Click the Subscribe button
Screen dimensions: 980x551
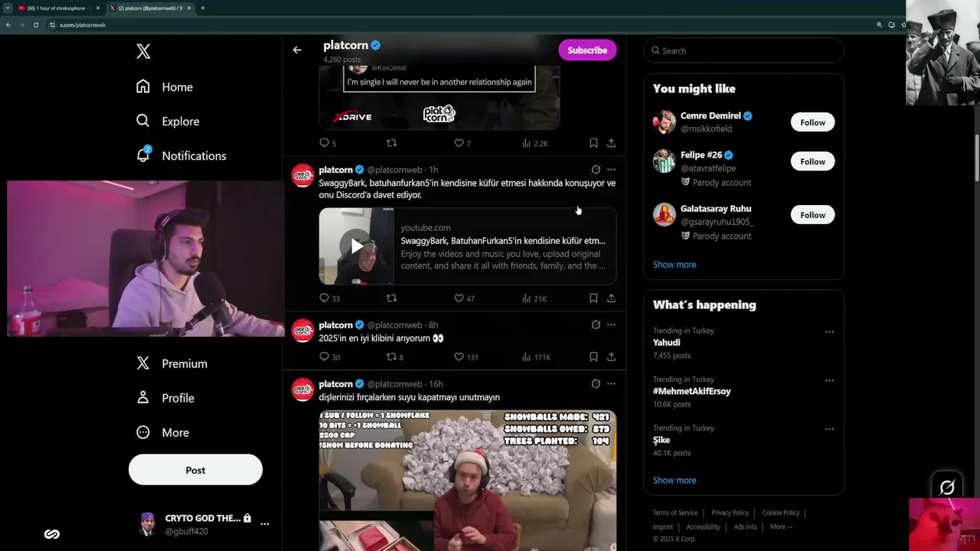(x=587, y=50)
